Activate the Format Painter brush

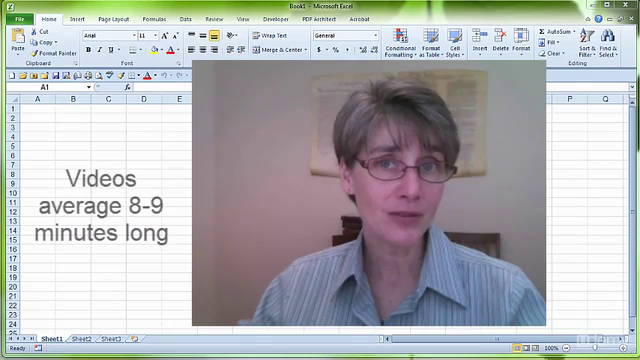53,53
